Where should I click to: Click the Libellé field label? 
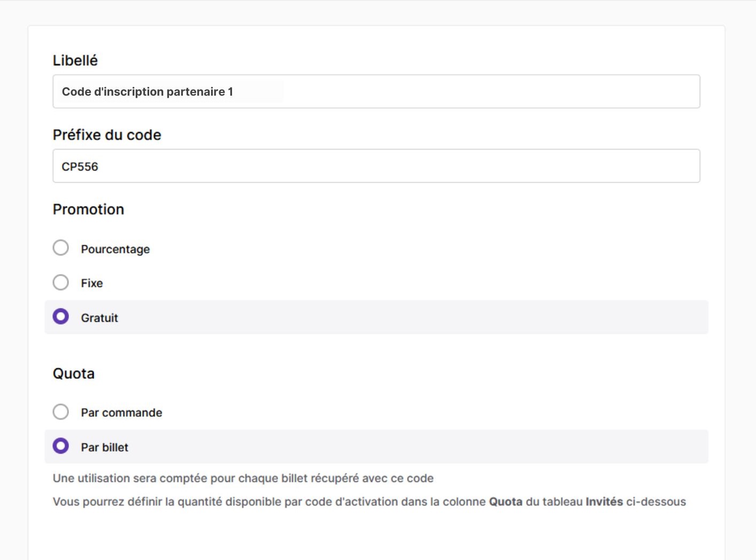point(75,60)
